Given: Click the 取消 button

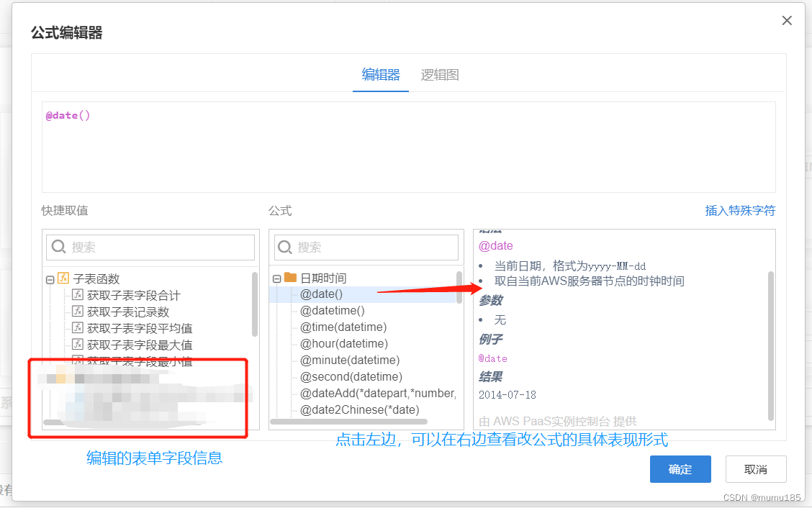Looking at the screenshot, I should click(x=756, y=469).
